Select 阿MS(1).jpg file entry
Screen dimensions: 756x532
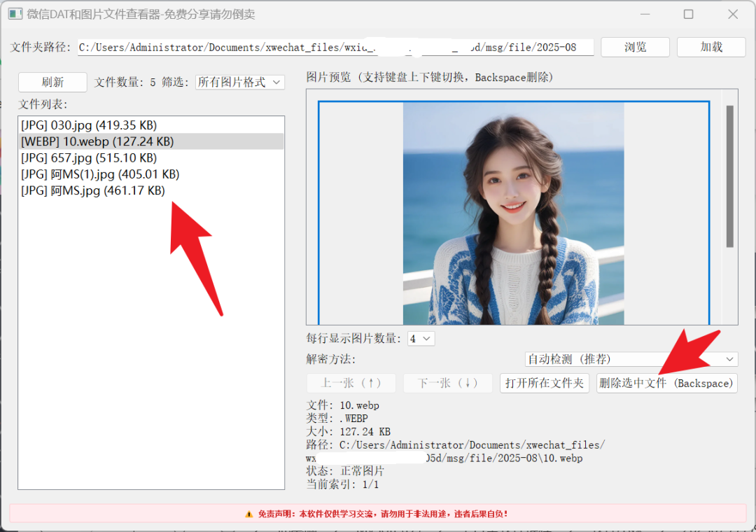99,174
